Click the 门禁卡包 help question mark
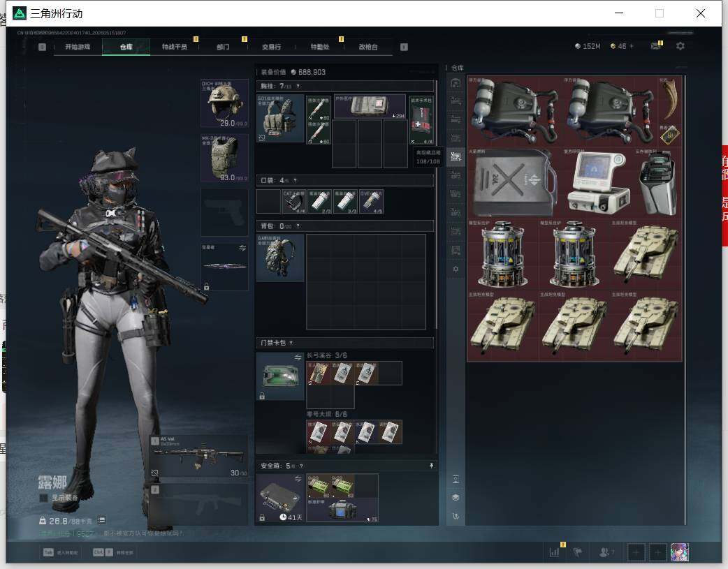The image size is (728, 569). point(291,343)
